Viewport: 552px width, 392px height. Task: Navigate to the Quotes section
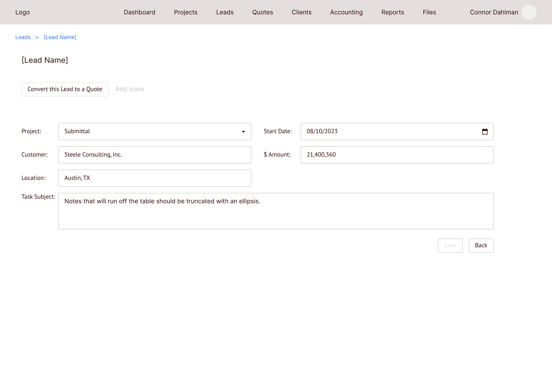click(x=262, y=12)
